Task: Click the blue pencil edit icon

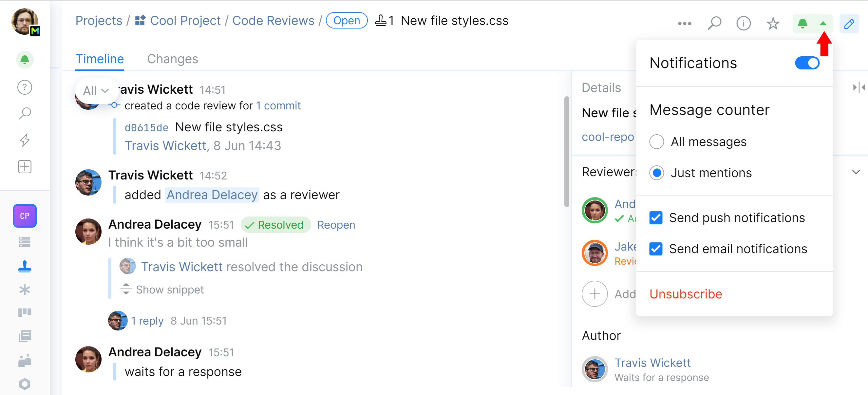Action: pos(848,24)
